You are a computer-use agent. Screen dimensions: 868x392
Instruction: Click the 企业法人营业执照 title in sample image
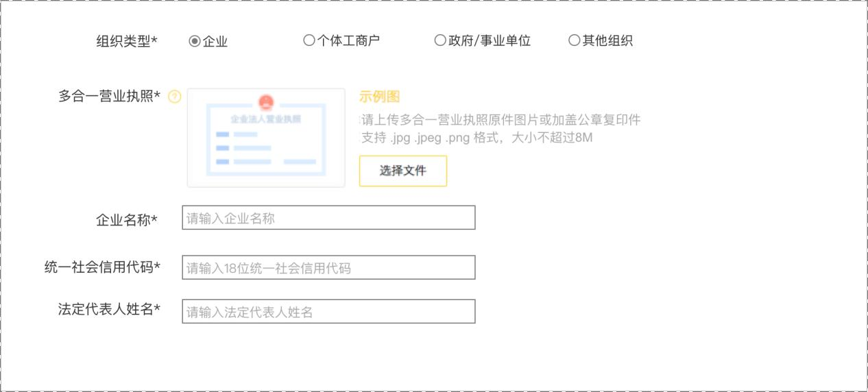[266, 119]
